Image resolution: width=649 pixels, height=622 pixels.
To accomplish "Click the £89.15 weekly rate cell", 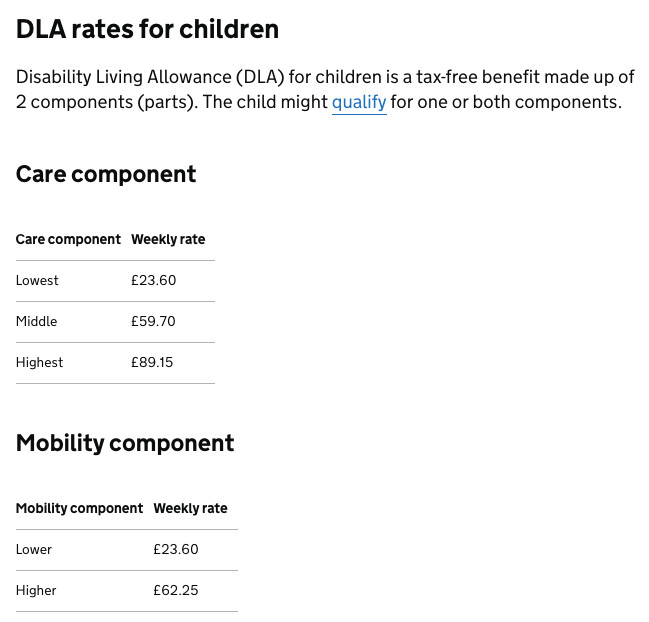I will coord(152,363).
